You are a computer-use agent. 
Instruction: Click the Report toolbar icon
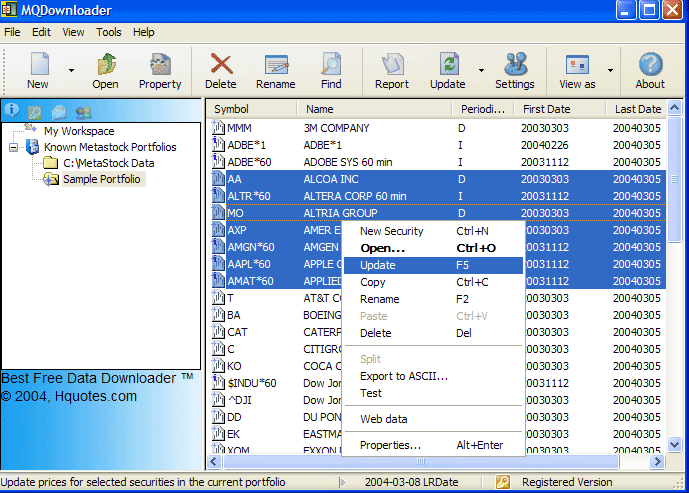pyautogui.click(x=392, y=64)
